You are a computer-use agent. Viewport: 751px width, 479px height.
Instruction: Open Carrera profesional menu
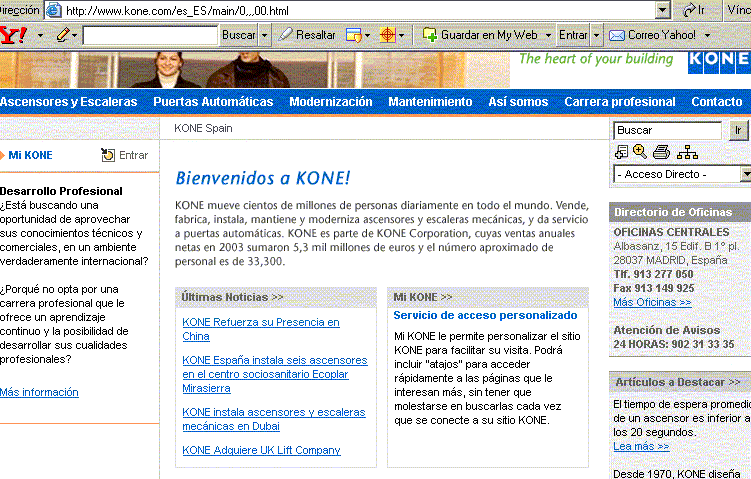tap(620, 102)
